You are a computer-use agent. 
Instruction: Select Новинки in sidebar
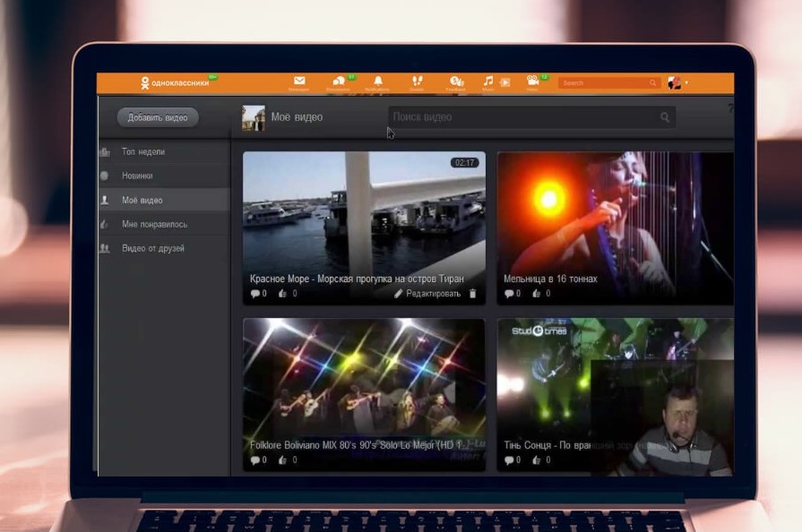[x=137, y=176]
